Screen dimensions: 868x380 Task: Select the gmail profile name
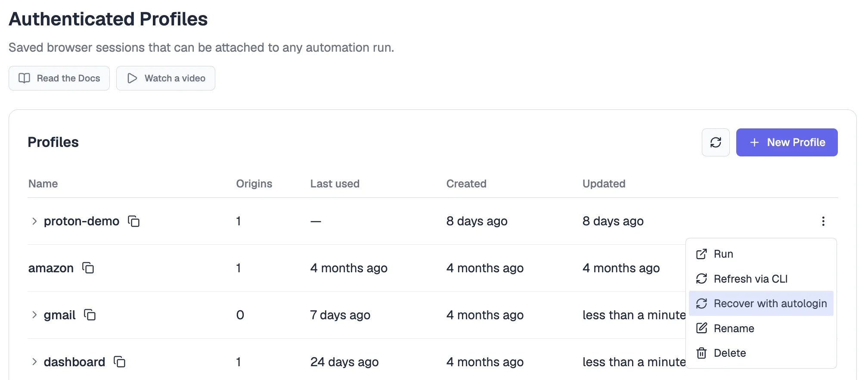click(59, 315)
